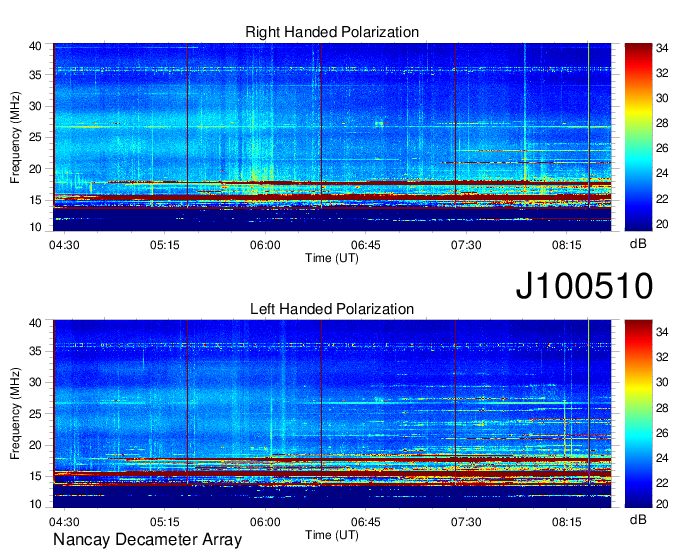Image resolution: width=680 pixels, height=552 pixels.
Task: Click the 24 dB value on the bottom colorbar
Action: pyautogui.click(x=662, y=458)
